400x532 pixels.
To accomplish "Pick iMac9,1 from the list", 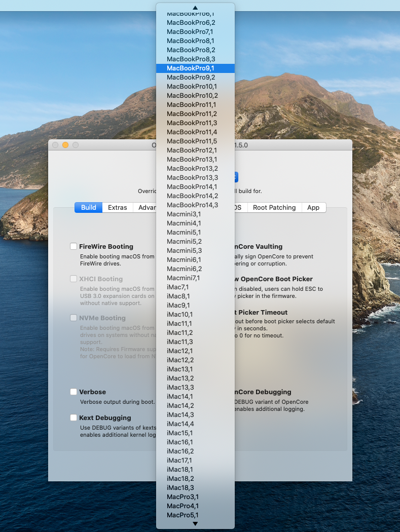I will (x=195, y=306).
